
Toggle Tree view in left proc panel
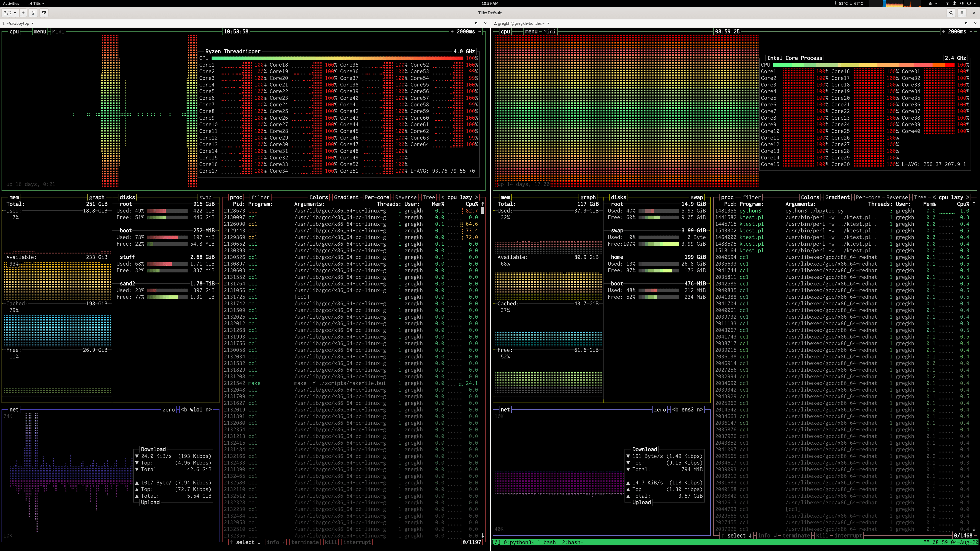click(428, 197)
